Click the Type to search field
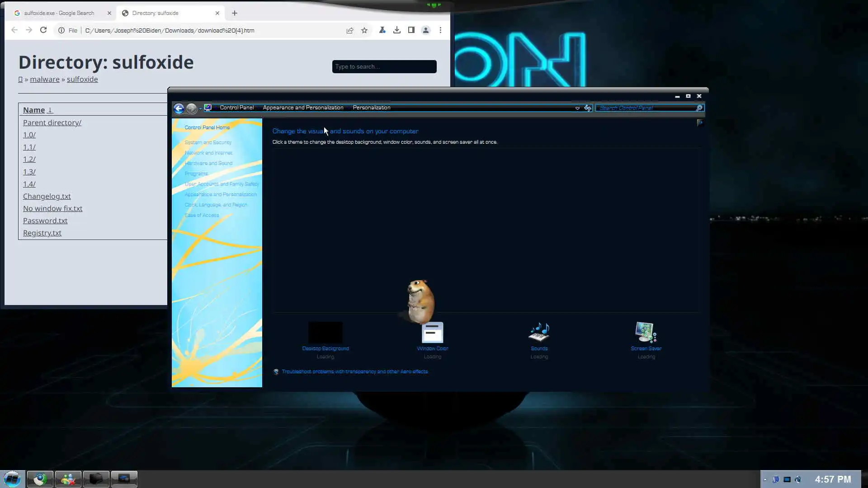 (384, 66)
